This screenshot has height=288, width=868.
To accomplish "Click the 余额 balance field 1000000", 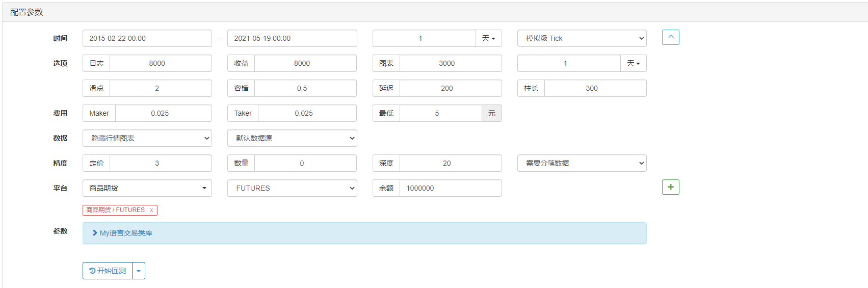I will [x=451, y=188].
